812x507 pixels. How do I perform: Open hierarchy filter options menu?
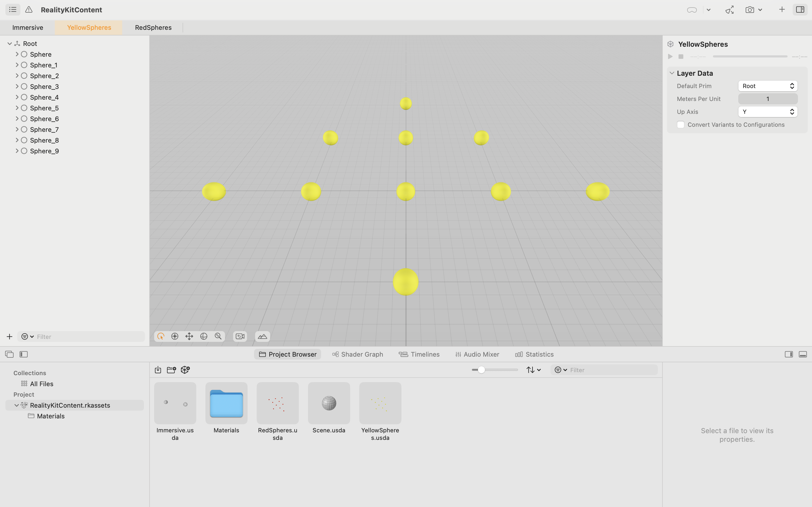[27, 336]
